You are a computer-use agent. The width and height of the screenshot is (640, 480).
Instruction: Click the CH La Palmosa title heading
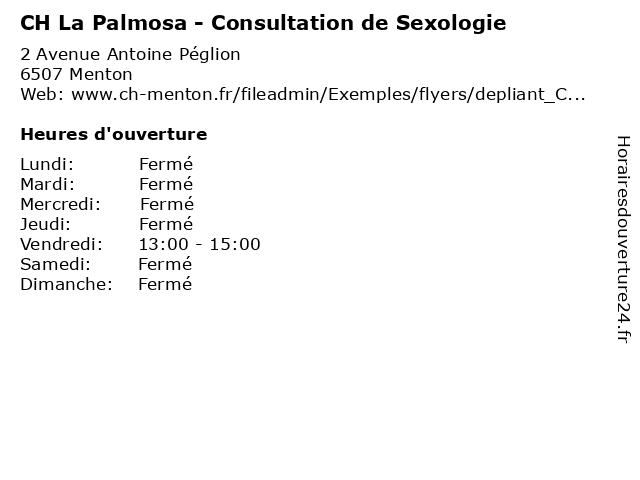point(263,23)
